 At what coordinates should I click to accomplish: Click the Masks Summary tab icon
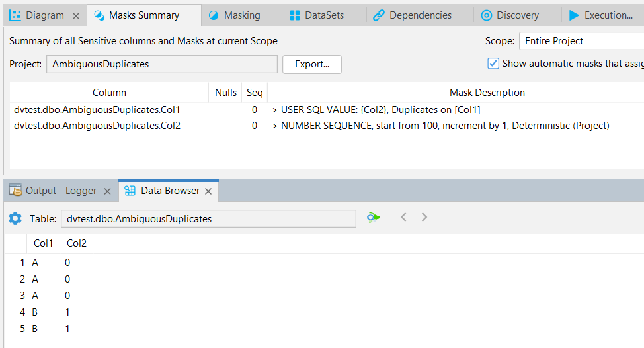coord(99,15)
